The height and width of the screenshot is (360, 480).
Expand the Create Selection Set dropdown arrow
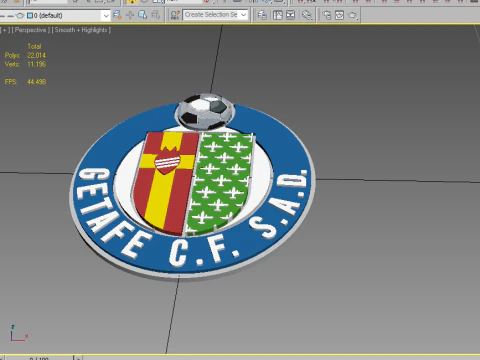[244, 15]
